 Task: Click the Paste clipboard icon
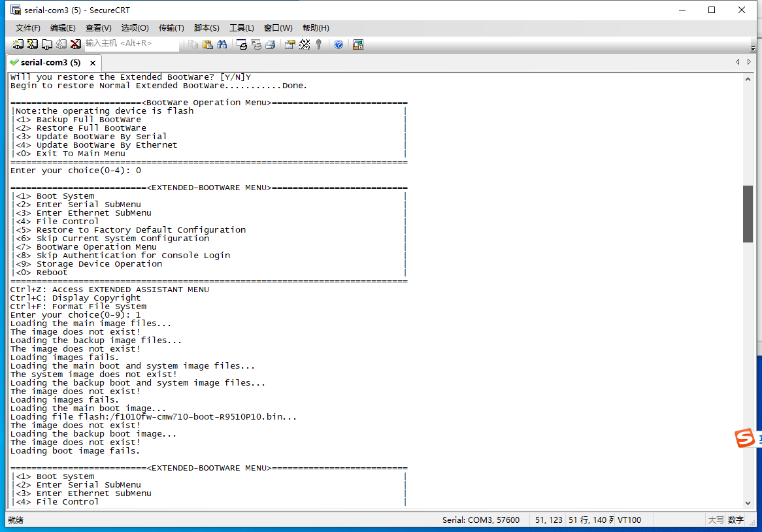coord(208,44)
